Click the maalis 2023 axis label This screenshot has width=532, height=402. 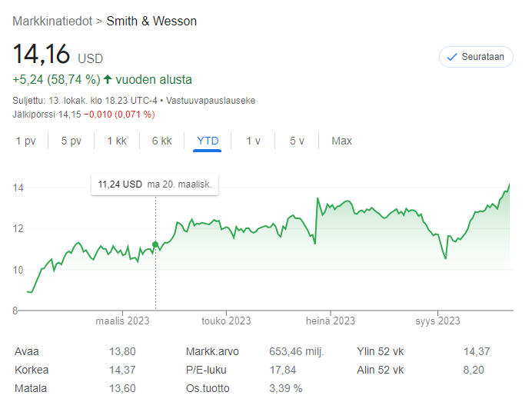122,321
